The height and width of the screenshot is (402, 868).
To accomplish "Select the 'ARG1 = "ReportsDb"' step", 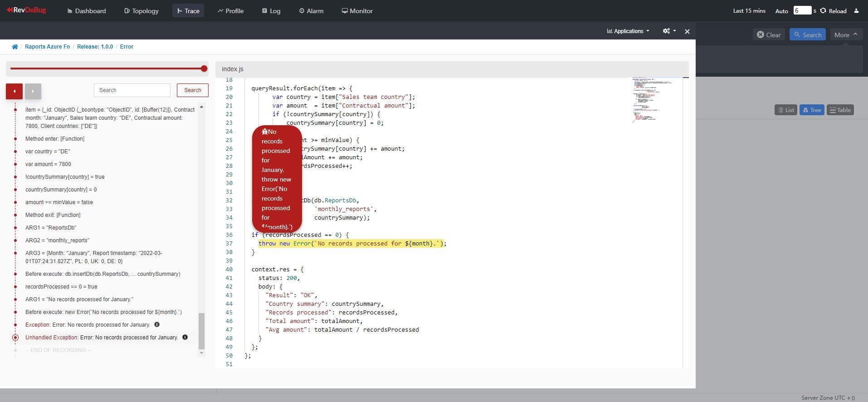I will click(x=51, y=228).
